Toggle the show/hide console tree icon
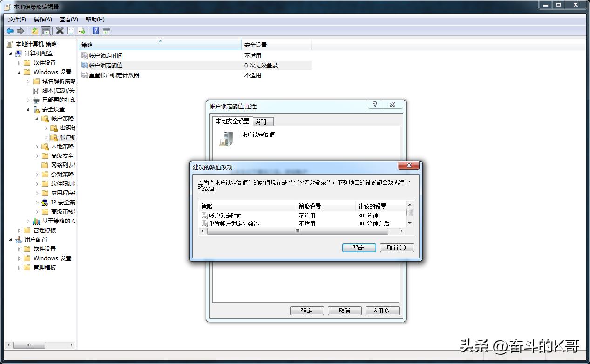 point(46,31)
